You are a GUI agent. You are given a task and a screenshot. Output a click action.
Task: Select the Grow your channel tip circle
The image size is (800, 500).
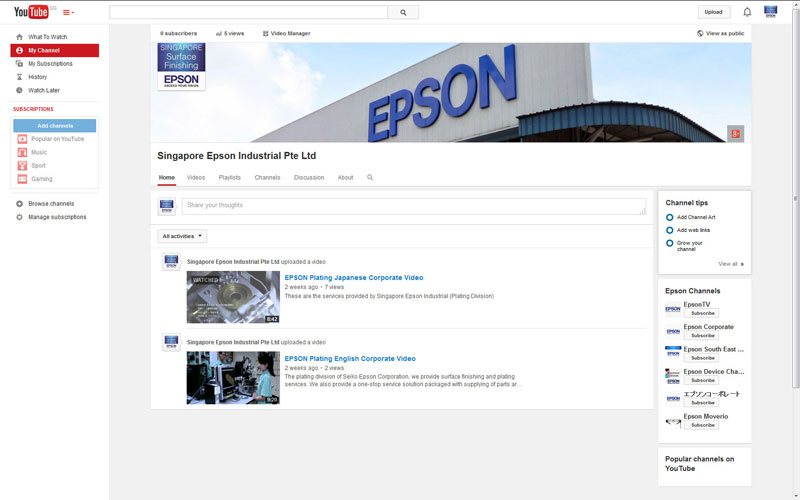coord(669,243)
